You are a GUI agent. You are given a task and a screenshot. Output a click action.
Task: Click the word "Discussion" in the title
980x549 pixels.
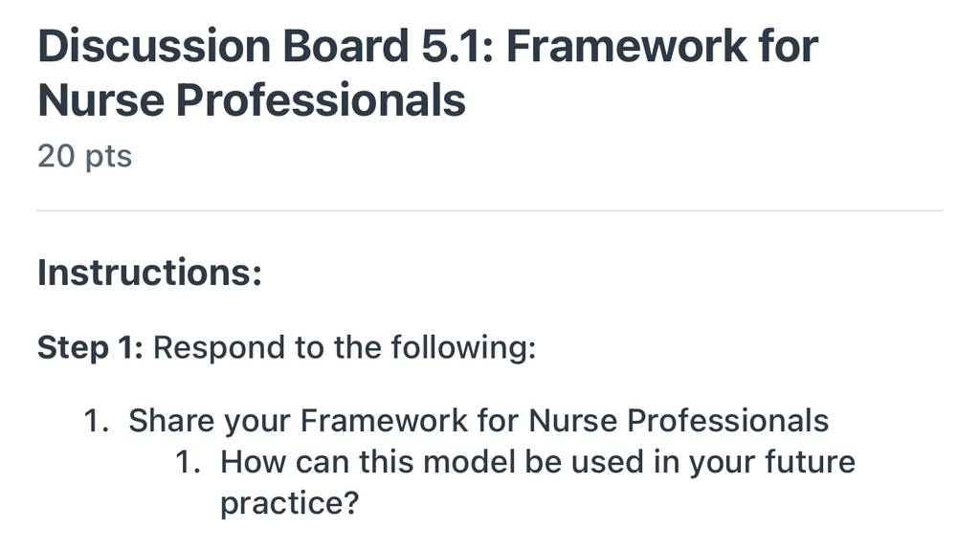(154, 47)
